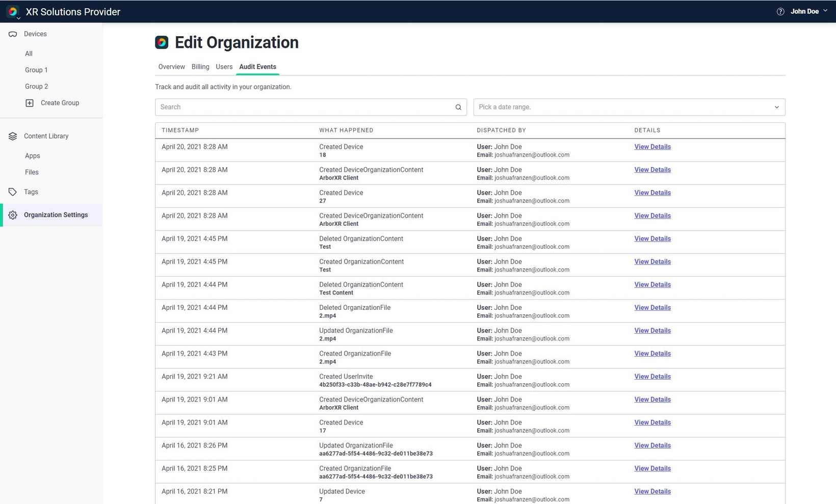Switch to the Overview tab
The height and width of the screenshot is (504, 836).
tap(171, 67)
